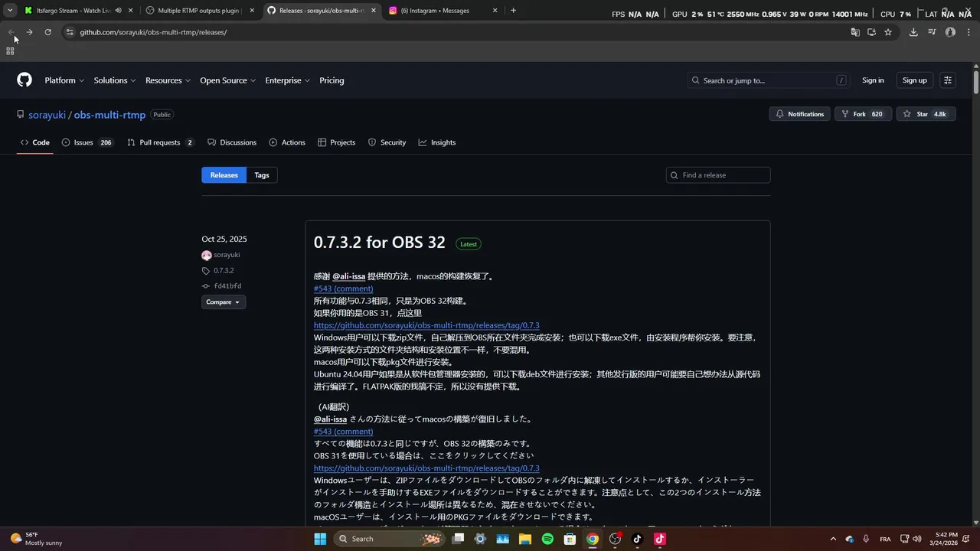Click the first @ali-issa mention
This screenshot has height=551, width=980.
click(349, 276)
